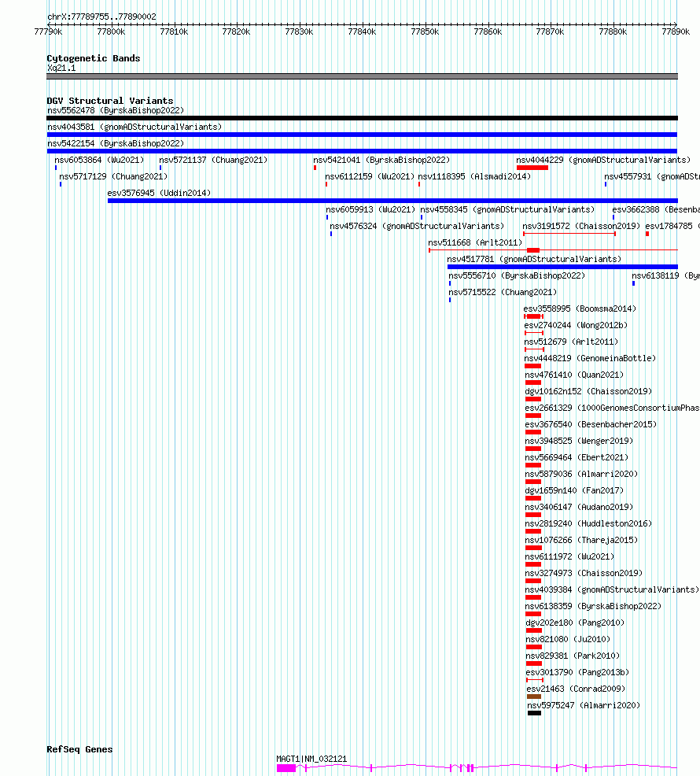Open nsv5975247 (Almarri2020) variant
This screenshot has width=700, height=776.
pos(584,706)
